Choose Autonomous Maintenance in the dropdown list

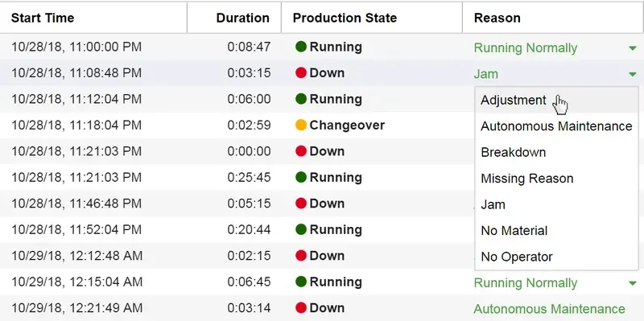point(556,126)
